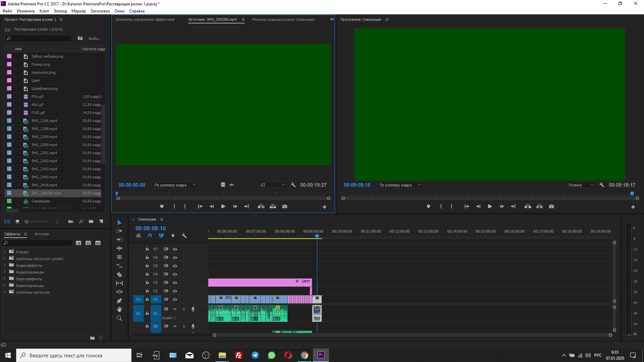The height and width of the screenshot is (362, 644).
Task: Play in Source monitor
Action: [x=223, y=206]
